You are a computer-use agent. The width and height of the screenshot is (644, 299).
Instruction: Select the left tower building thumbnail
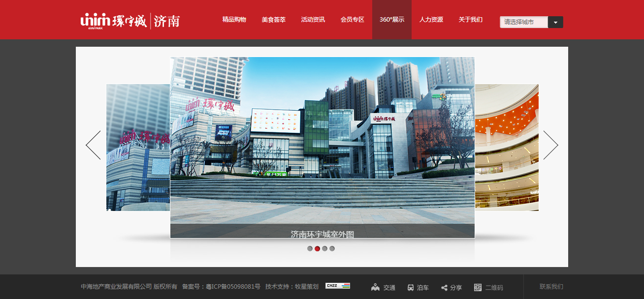tap(138, 148)
